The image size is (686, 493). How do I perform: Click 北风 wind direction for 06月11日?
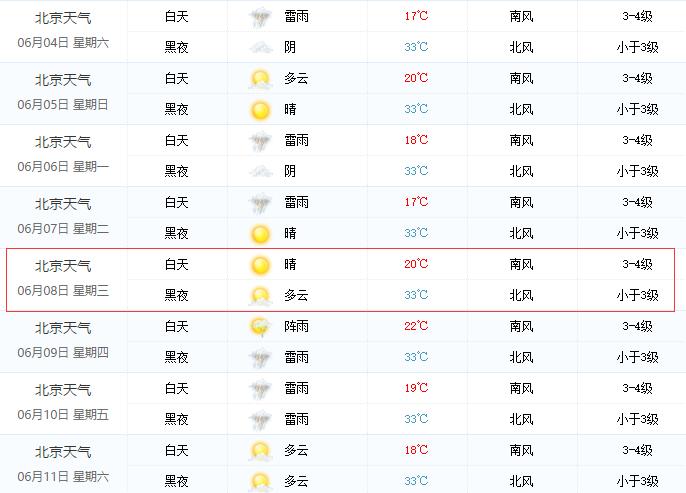click(522, 481)
